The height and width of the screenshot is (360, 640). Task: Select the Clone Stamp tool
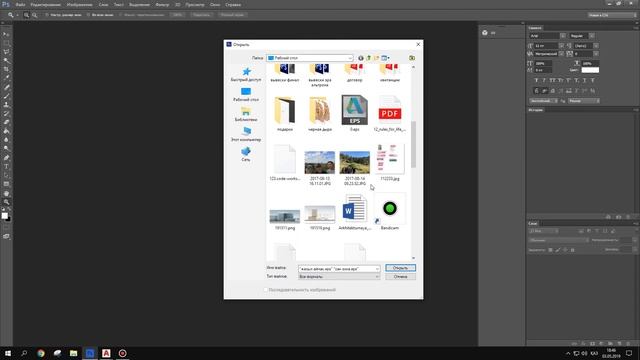(6, 105)
